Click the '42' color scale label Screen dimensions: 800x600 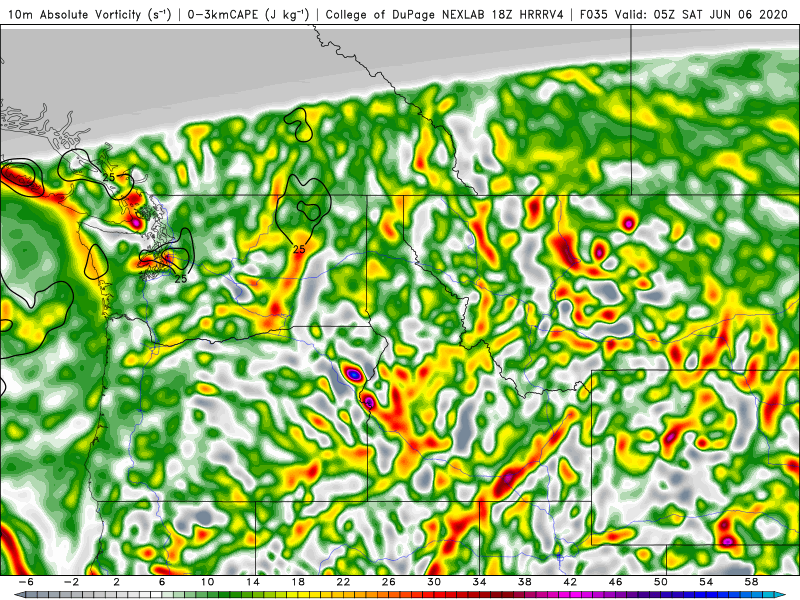click(x=570, y=582)
